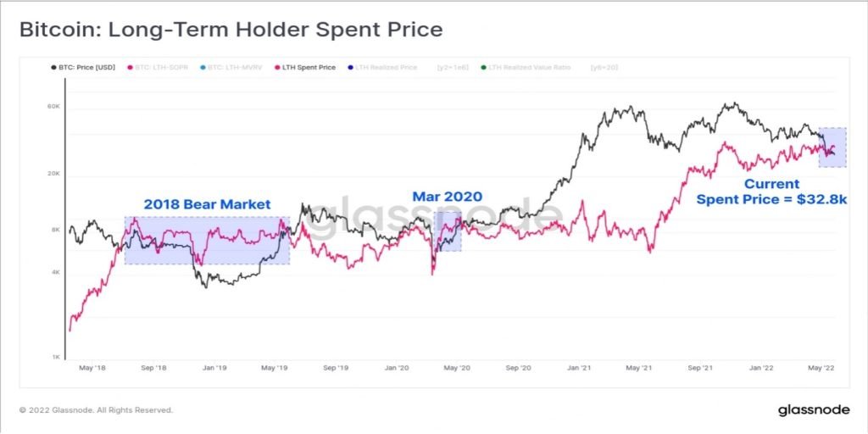Image resolution: width=868 pixels, height=434 pixels.
Task: Enable the LTH Realized Value Ratio series
Action: click(x=526, y=68)
